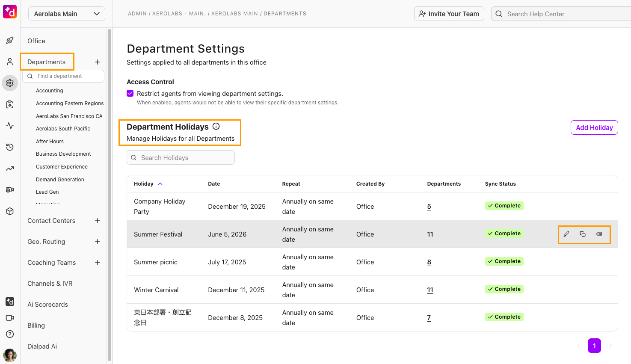Open the clipboard sparkle icon in the rail
The height and width of the screenshot is (364, 631).
coord(10,104)
